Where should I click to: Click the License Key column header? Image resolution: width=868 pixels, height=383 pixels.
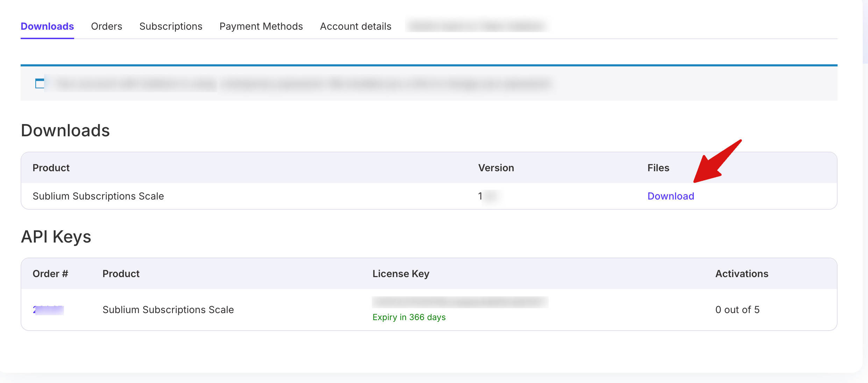401,274
